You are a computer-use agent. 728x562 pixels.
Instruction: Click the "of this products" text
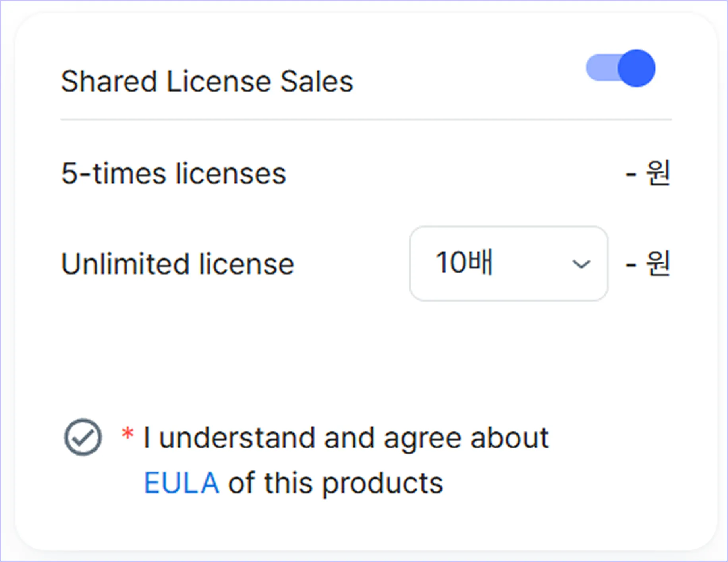click(336, 483)
